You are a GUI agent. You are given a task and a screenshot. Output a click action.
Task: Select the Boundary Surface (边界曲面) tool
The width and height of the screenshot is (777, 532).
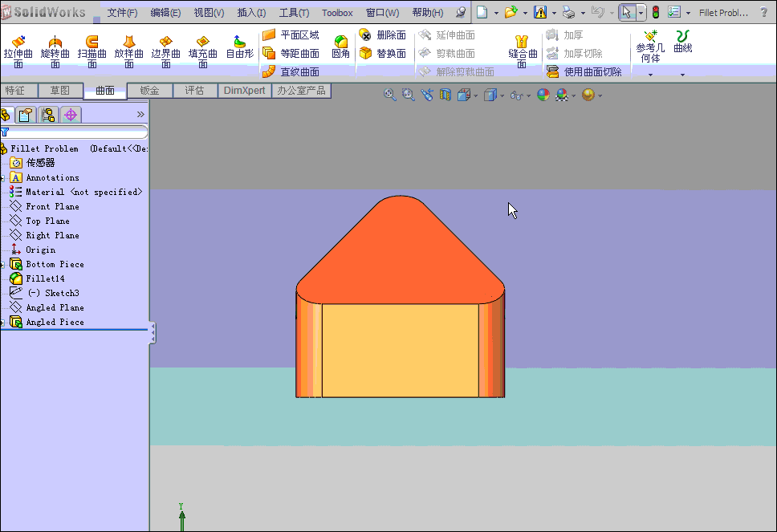pos(166,51)
